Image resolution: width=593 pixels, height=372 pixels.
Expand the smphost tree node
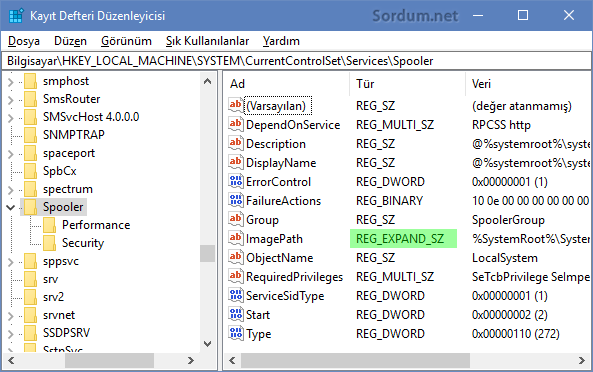point(11,82)
